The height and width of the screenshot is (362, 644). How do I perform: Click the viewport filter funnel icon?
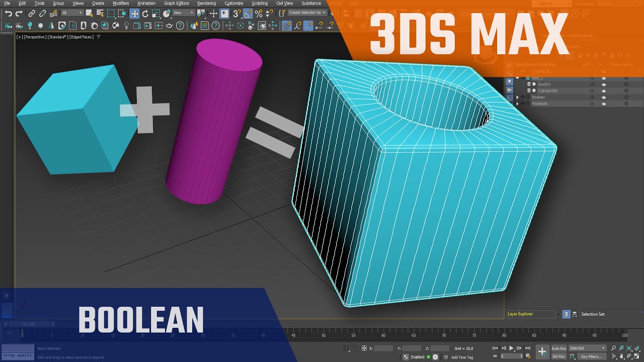(99, 37)
